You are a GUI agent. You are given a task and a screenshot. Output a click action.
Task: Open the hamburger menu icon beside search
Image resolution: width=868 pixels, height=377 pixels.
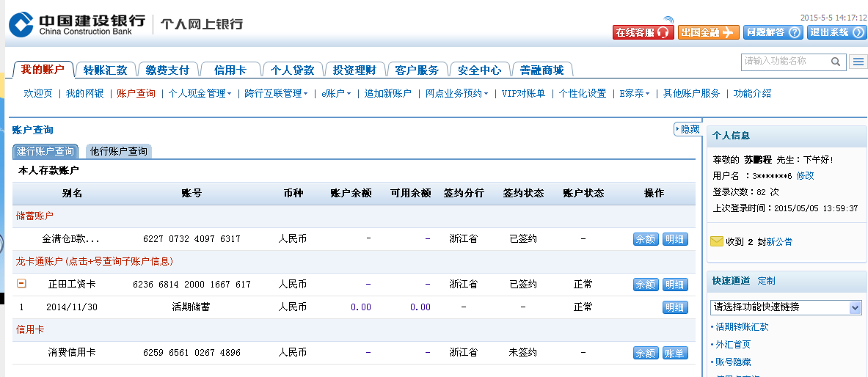(858, 62)
